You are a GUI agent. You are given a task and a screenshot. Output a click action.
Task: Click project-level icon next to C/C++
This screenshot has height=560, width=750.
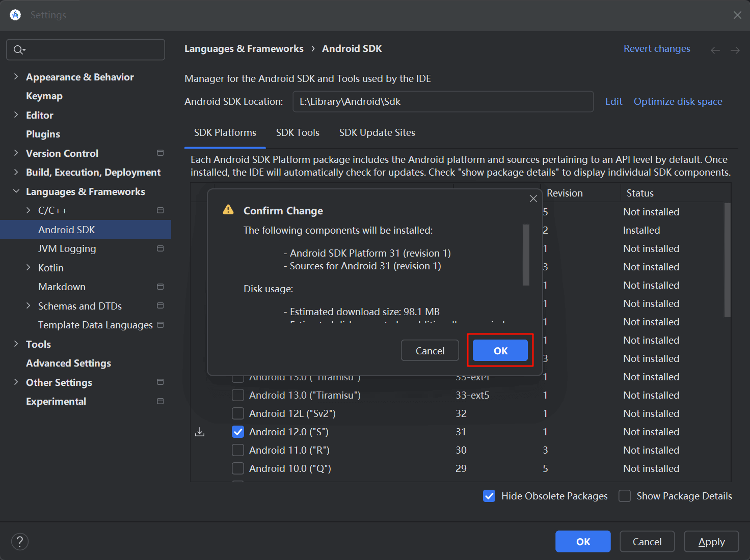pyautogui.click(x=160, y=210)
